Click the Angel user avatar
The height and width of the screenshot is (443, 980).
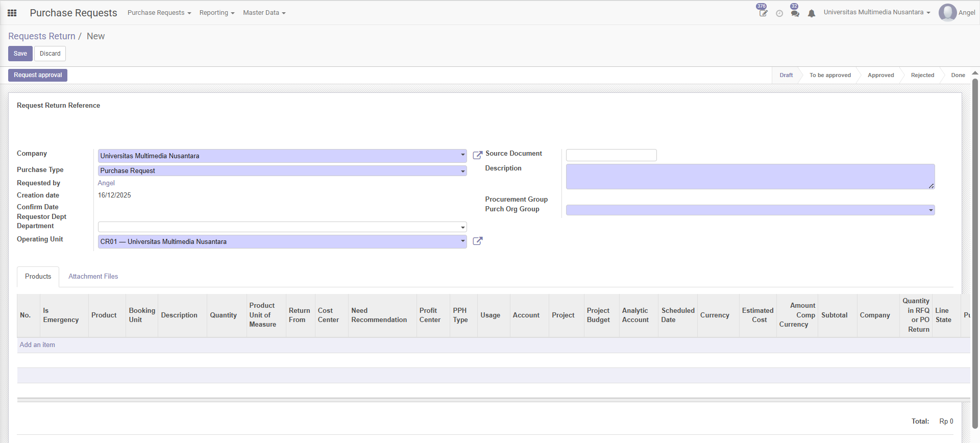pos(947,13)
